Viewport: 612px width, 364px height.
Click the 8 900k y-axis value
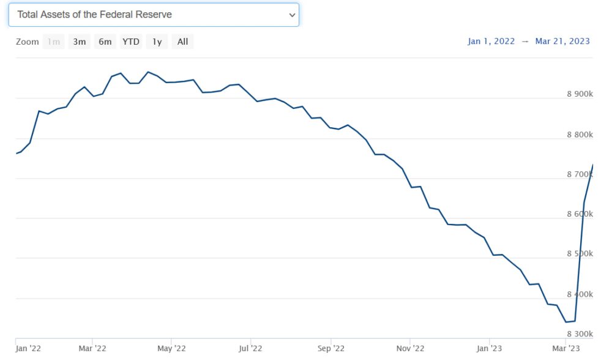580,94
